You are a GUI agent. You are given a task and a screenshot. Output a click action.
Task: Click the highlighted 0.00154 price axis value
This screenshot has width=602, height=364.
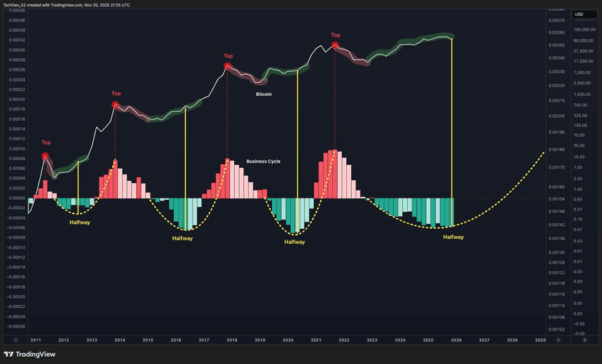pos(556,198)
